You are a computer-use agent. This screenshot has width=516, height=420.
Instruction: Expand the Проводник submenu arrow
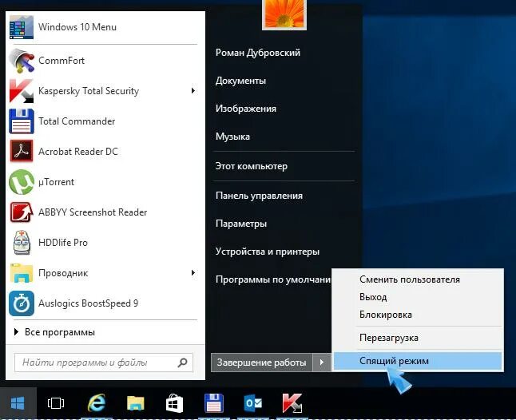point(193,273)
